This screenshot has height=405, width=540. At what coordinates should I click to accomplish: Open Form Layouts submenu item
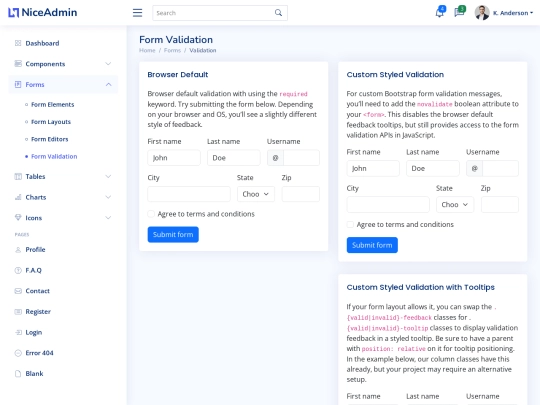pyautogui.click(x=51, y=122)
